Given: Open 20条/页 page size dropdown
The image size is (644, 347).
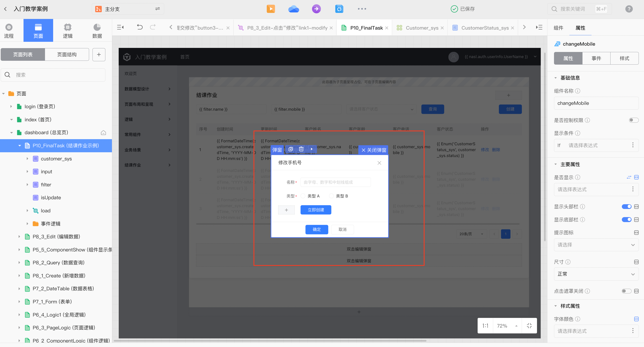Looking at the screenshot, I should click(x=471, y=234).
